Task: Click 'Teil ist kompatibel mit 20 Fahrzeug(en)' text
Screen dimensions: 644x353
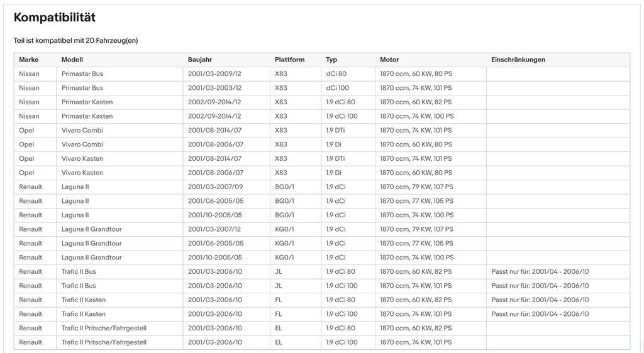Action: tap(75, 41)
